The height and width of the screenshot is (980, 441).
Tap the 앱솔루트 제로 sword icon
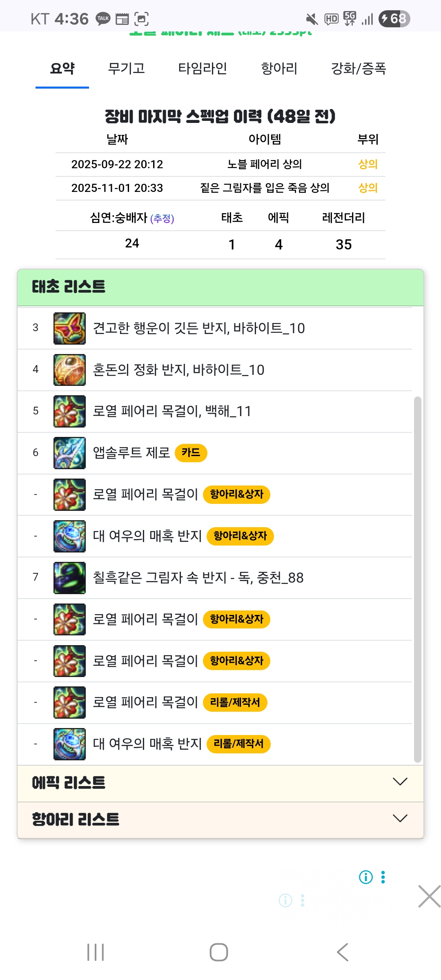pos(69,453)
